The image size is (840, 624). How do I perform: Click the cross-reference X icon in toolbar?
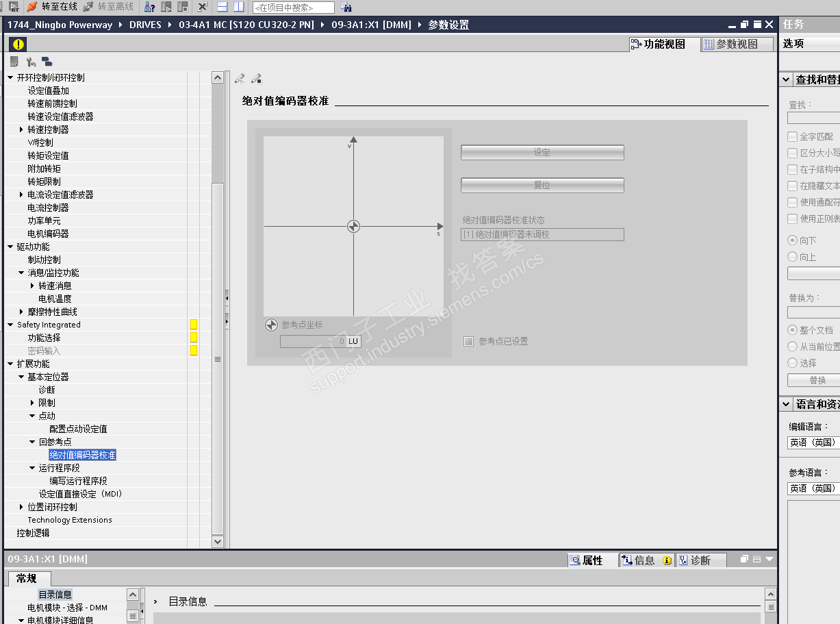pos(202,7)
